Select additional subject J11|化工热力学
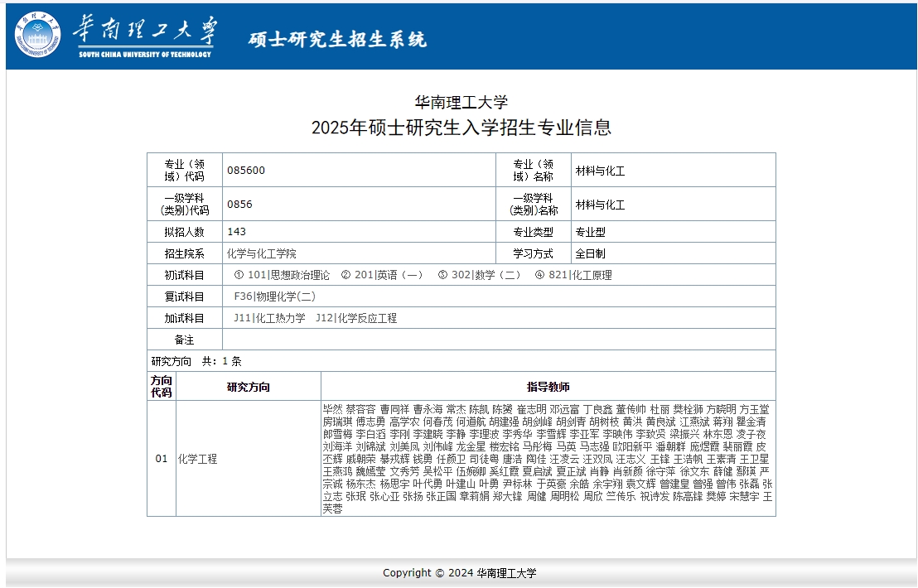Image resolution: width=918 pixels, height=588 pixels. coord(269,318)
